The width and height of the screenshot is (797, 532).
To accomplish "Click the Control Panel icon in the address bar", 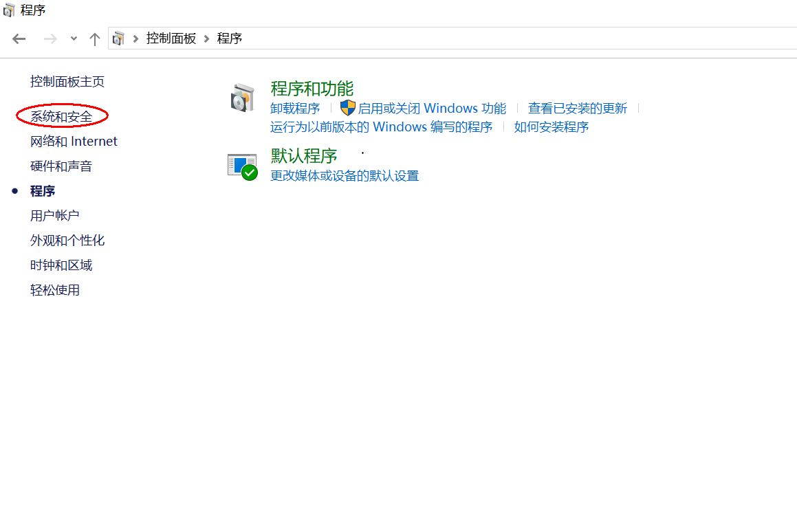I will (x=119, y=38).
